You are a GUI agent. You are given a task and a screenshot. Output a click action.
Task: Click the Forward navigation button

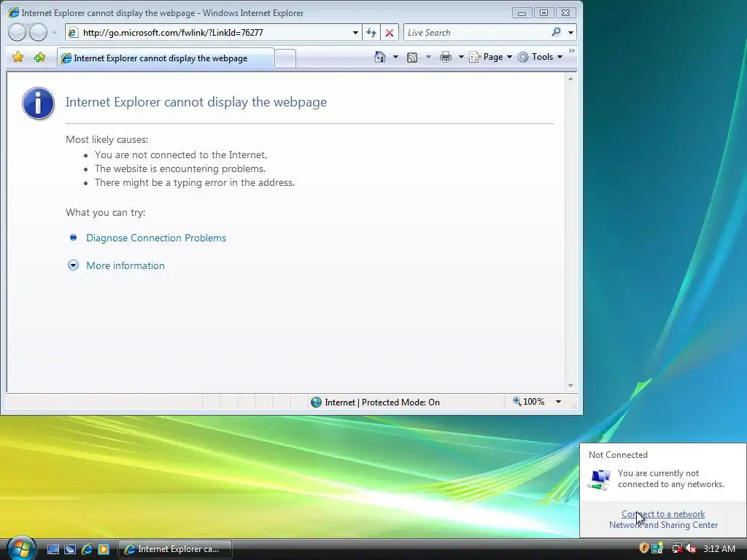[x=38, y=32]
